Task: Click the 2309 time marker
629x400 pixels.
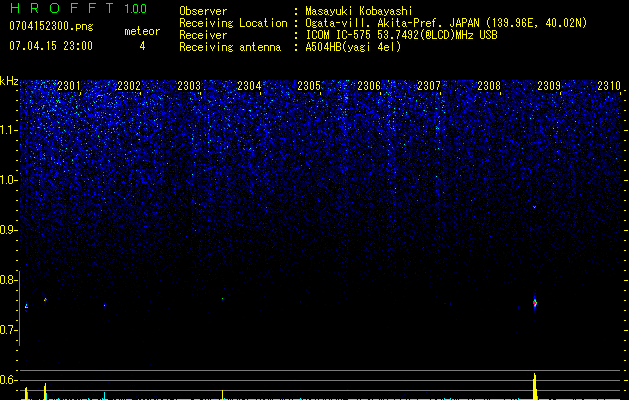Action: point(549,85)
